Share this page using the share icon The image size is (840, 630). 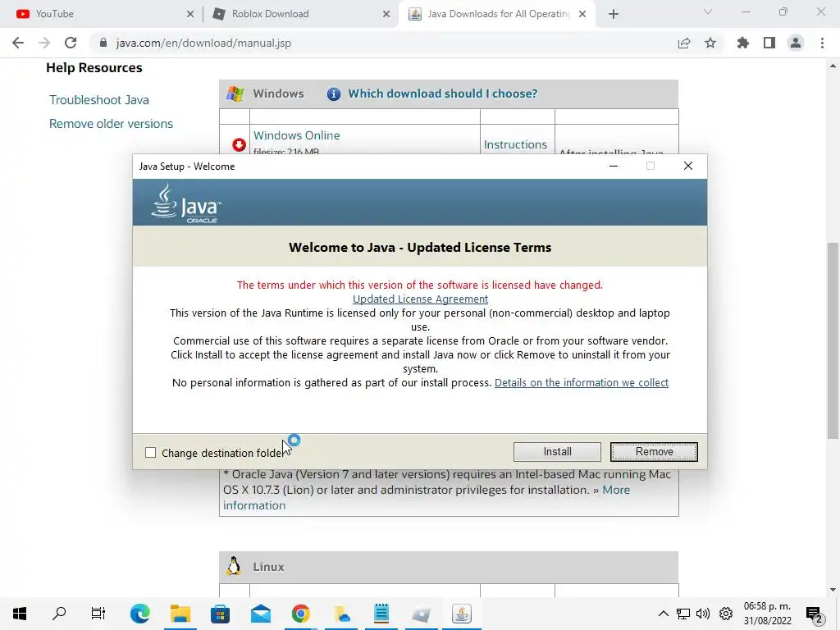[684, 43]
